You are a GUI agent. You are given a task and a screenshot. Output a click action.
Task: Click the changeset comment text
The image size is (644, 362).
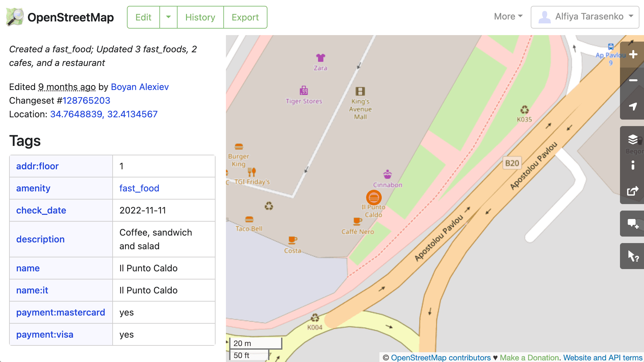click(103, 56)
